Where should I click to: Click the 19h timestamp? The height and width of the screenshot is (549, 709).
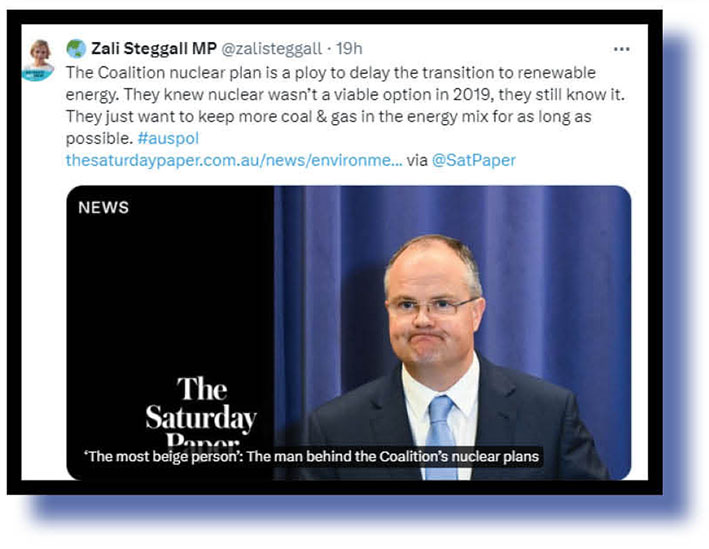[349, 48]
